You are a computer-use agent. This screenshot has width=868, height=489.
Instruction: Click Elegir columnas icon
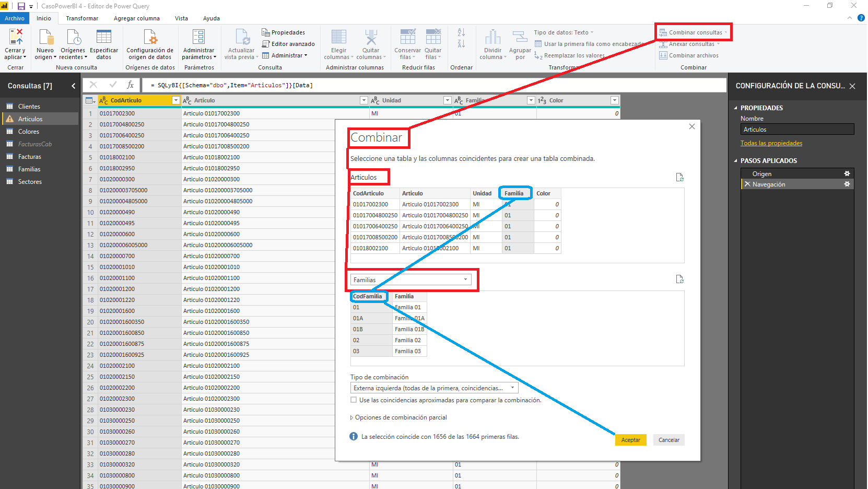338,37
